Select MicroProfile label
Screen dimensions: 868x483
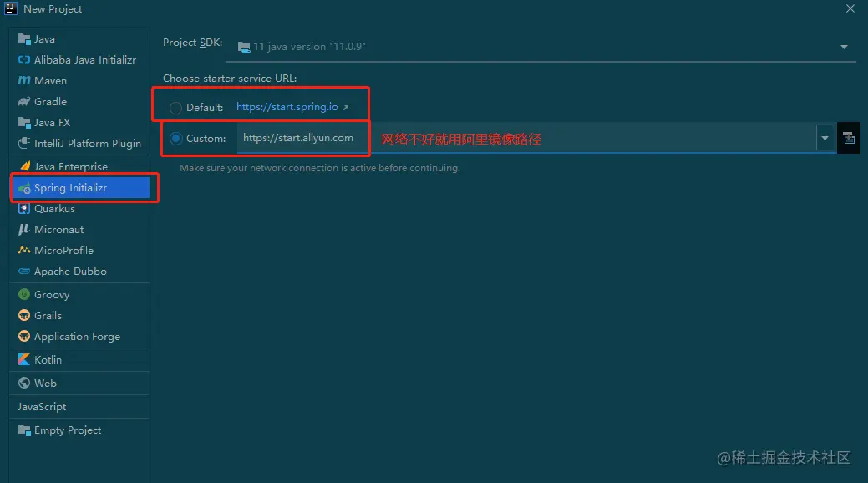pyautogui.click(x=63, y=251)
